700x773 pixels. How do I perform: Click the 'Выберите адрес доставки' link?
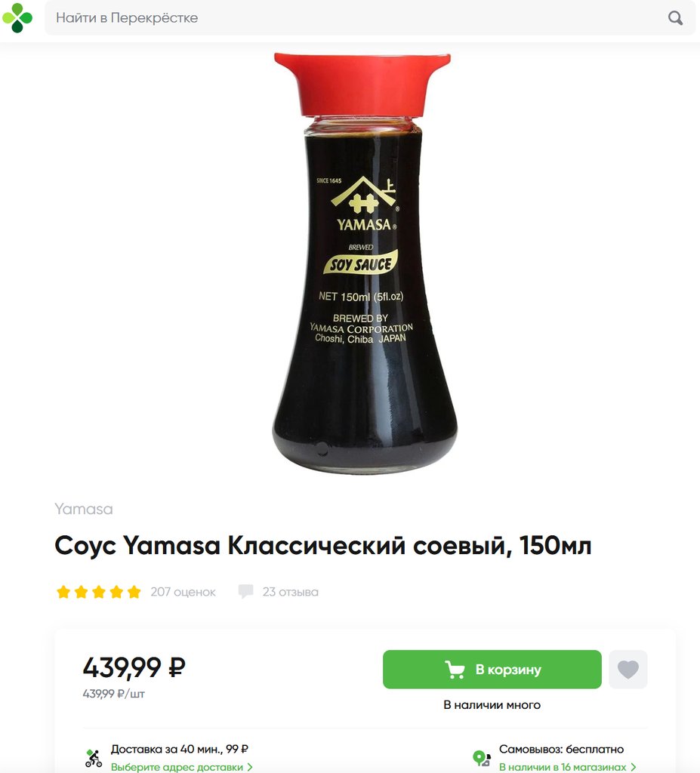(177, 767)
